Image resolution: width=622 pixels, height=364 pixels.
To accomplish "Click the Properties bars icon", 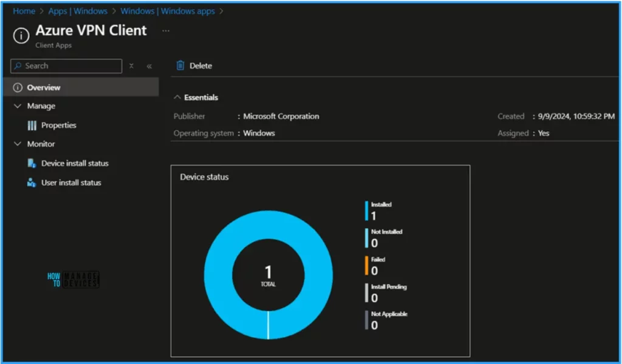I will [x=32, y=125].
